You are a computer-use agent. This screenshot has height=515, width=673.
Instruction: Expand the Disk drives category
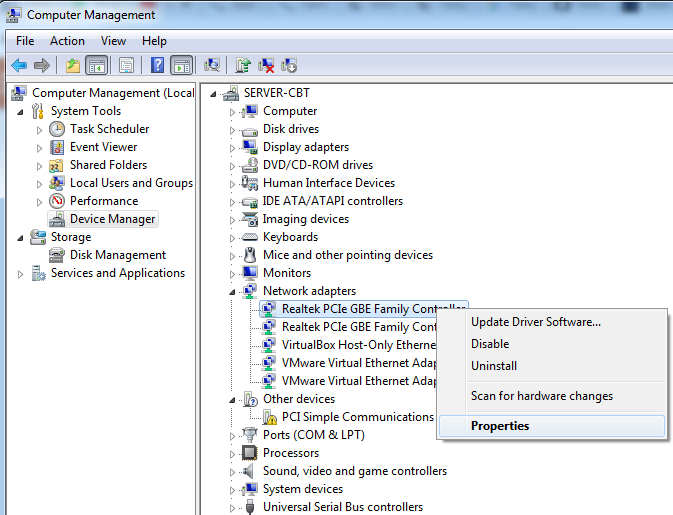pos(232,130)
